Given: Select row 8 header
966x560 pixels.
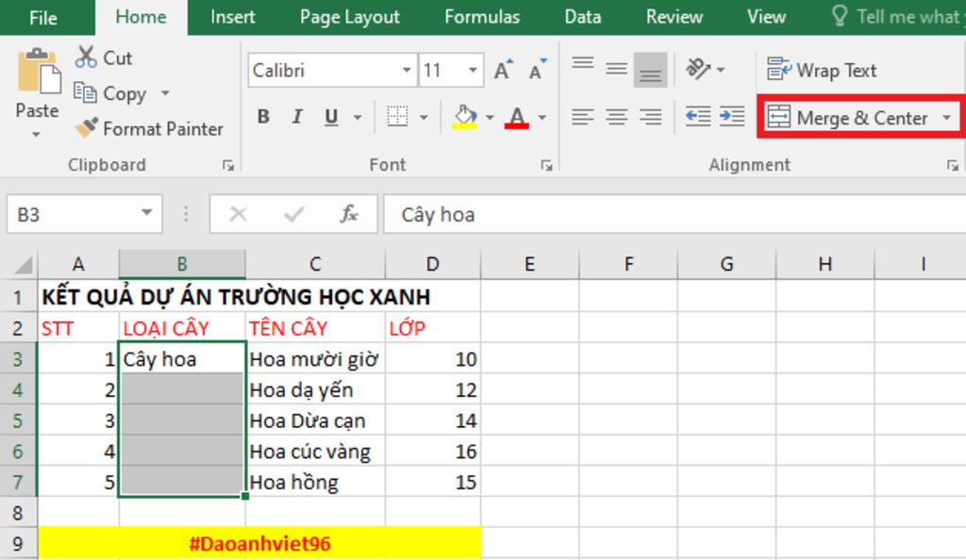Looking at the screenshot, I should (18, 512).
